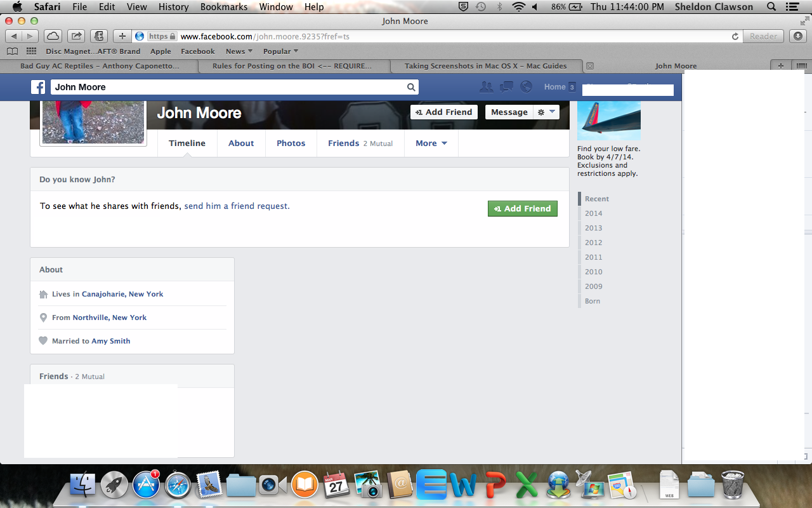Screen dimensions: 812x508
Task: Select the profile Timeline tab
Action: pos(187,144)
